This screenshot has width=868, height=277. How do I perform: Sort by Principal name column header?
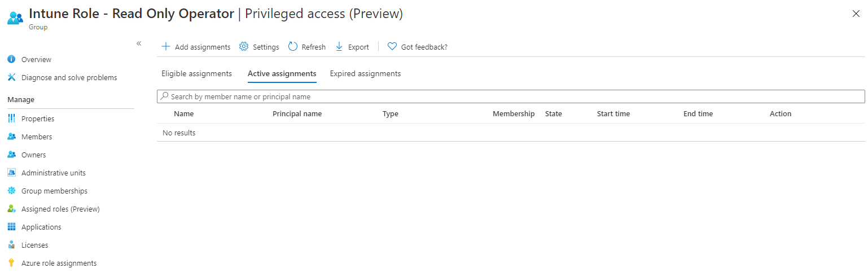click(x=297, y=114)
